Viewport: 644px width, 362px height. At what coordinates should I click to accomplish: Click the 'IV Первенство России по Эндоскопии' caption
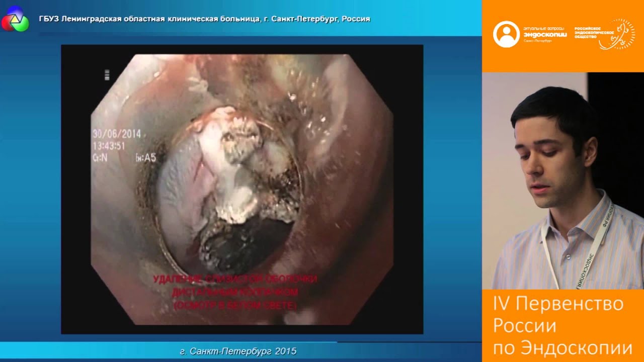[x=562, y=326]
